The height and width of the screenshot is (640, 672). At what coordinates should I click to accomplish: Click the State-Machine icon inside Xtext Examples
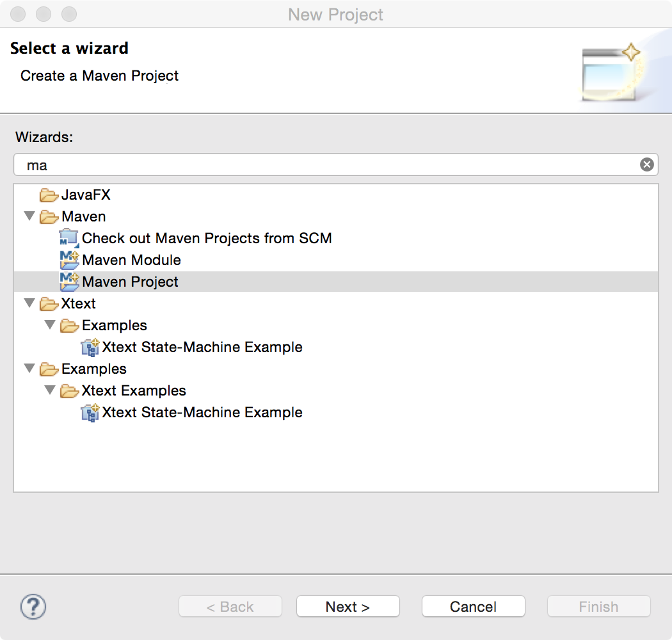90,413
